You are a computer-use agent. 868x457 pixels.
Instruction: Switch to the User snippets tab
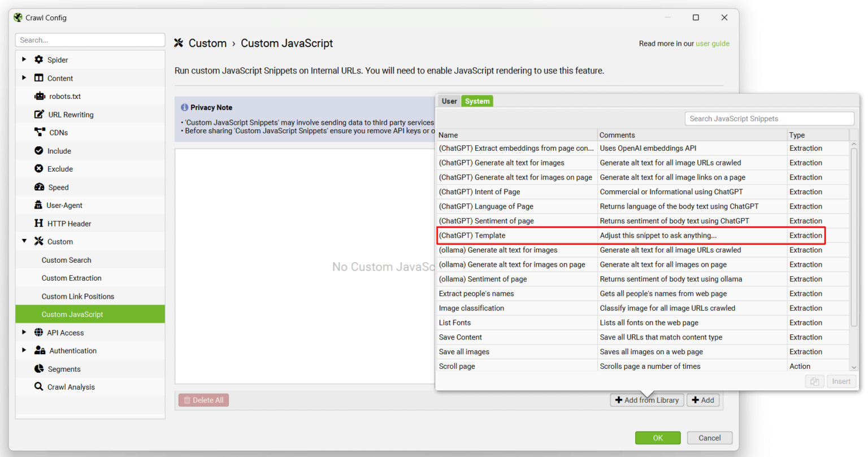pos(449,101)
